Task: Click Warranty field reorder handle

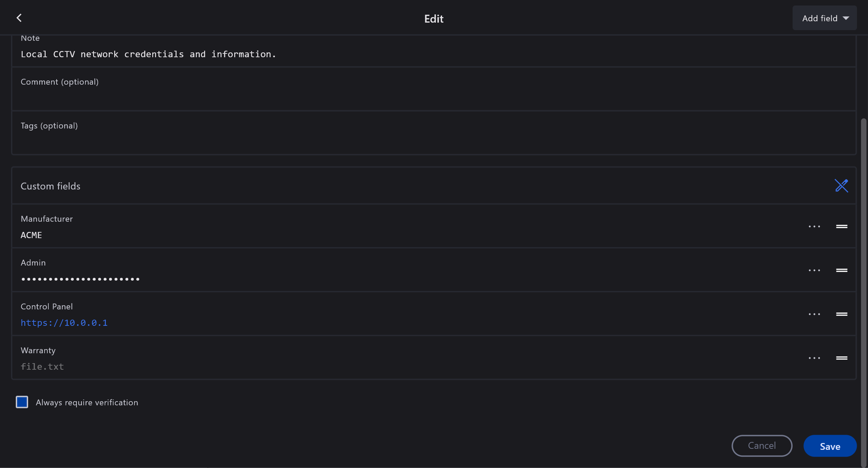Action: click(842, 358)
